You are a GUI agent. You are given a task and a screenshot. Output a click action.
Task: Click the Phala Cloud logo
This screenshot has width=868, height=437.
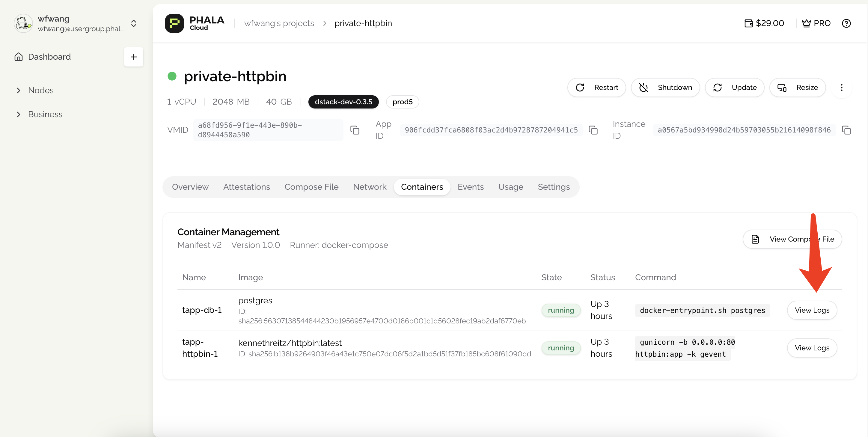[195, 23]
